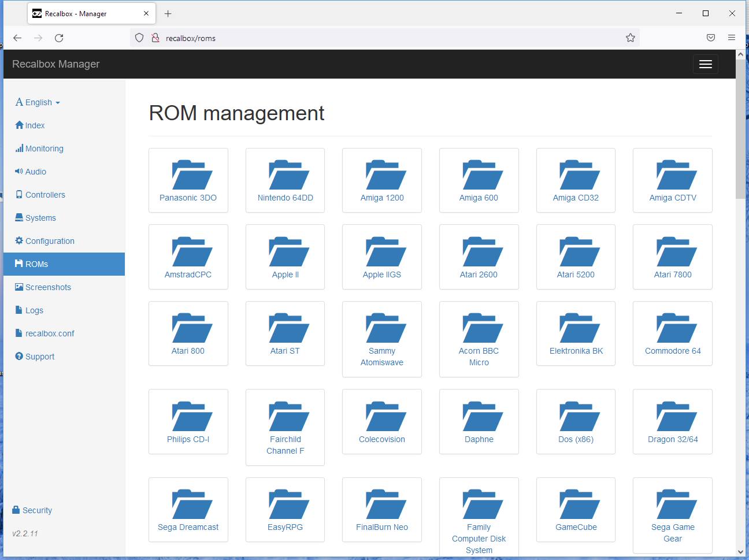The image size is (749, 560).
Task: Go to the Index page
Action: 30,125
